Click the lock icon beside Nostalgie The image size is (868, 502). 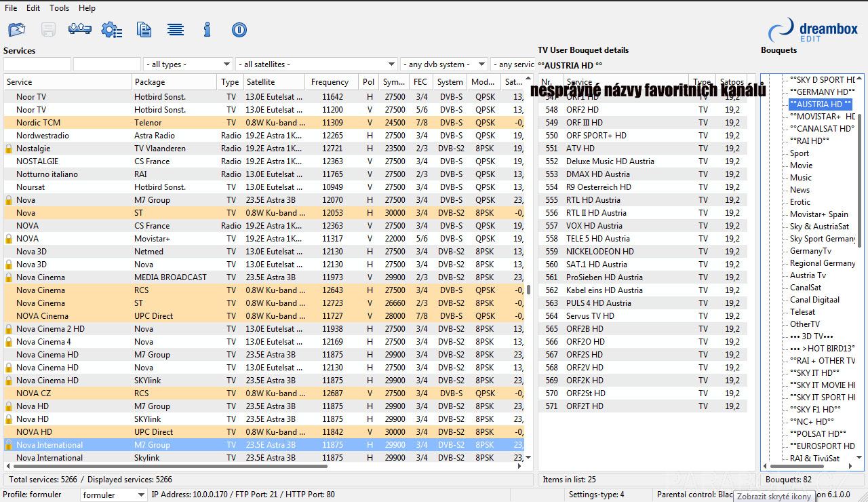pos(9,149)
